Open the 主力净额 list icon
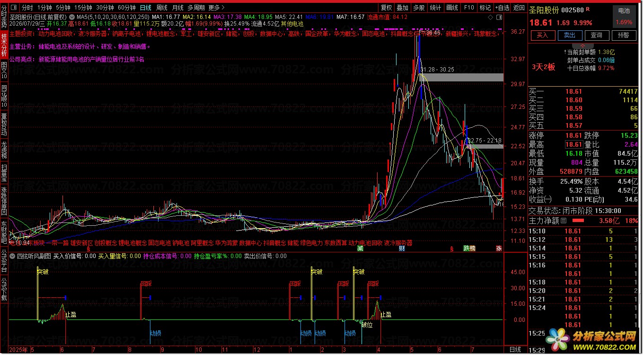This screenshot has height=355, width=644. click(x=563, y=221)
